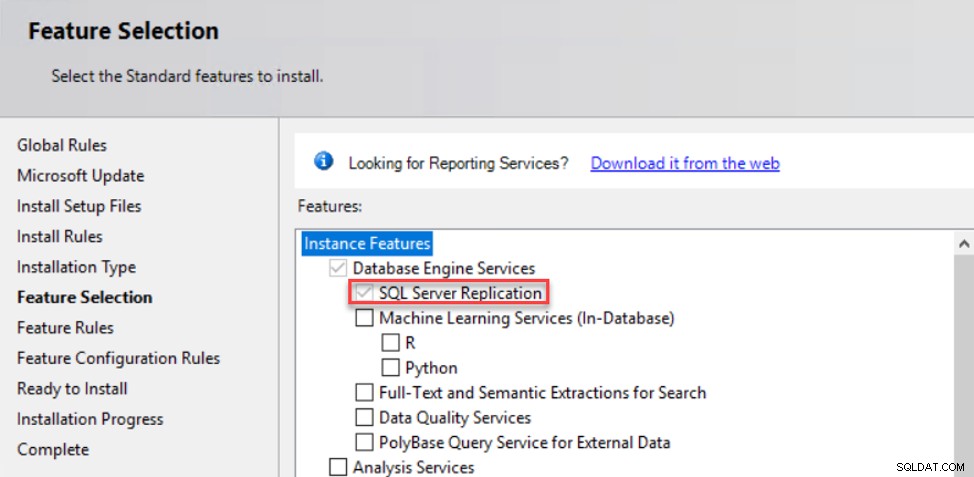974x477 pixels.
Task: Toggle the SQL Server Replication checkbox
Action: [x=364, y=293]
